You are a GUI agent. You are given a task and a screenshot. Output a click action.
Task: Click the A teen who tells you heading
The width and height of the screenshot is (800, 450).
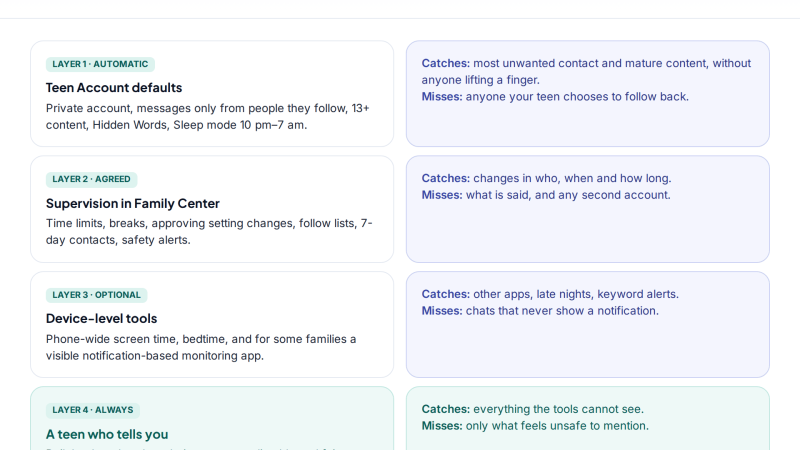click(x=107, y=434)
